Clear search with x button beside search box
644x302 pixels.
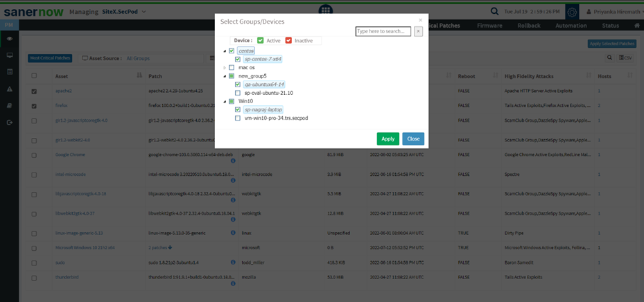[418, 31]
